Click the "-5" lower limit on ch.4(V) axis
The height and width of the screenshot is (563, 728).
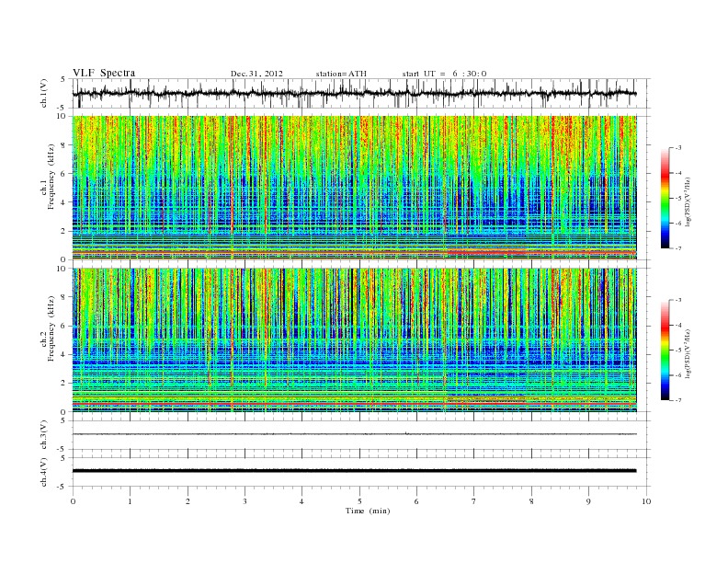coord(63,487)
